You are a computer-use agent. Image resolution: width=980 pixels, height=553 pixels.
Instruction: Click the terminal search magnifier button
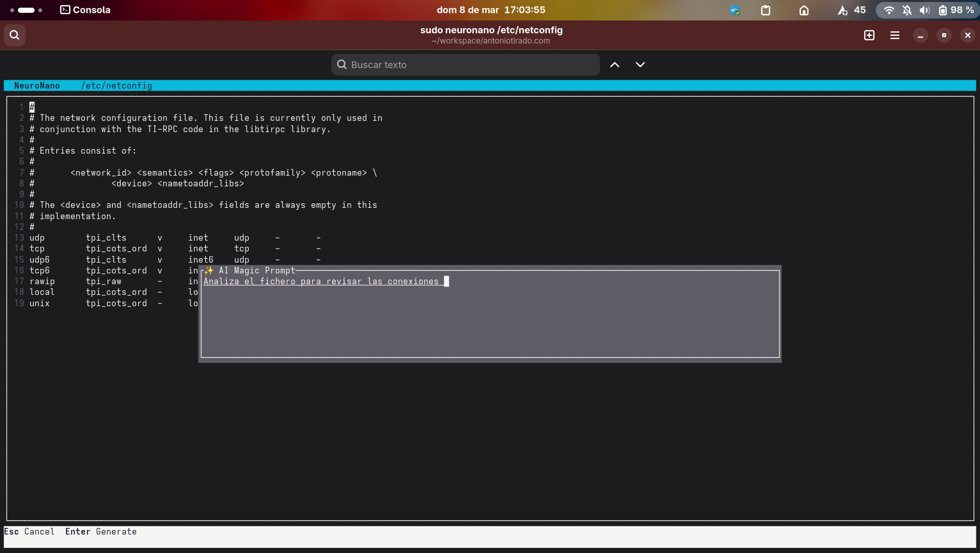pos(14,35)
